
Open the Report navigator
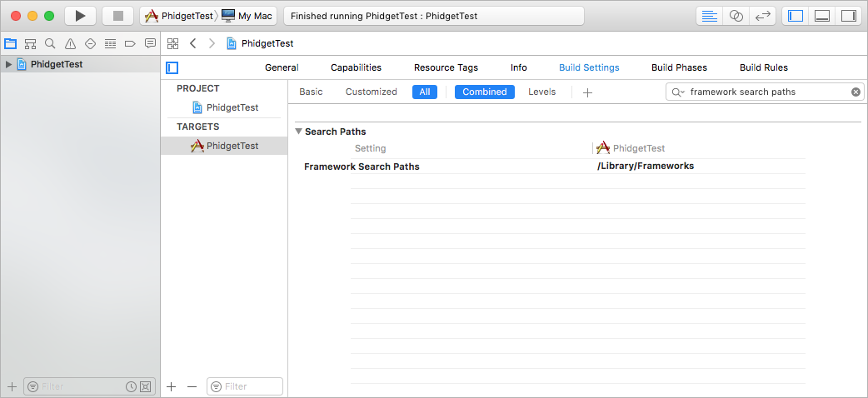coord(149,43)
